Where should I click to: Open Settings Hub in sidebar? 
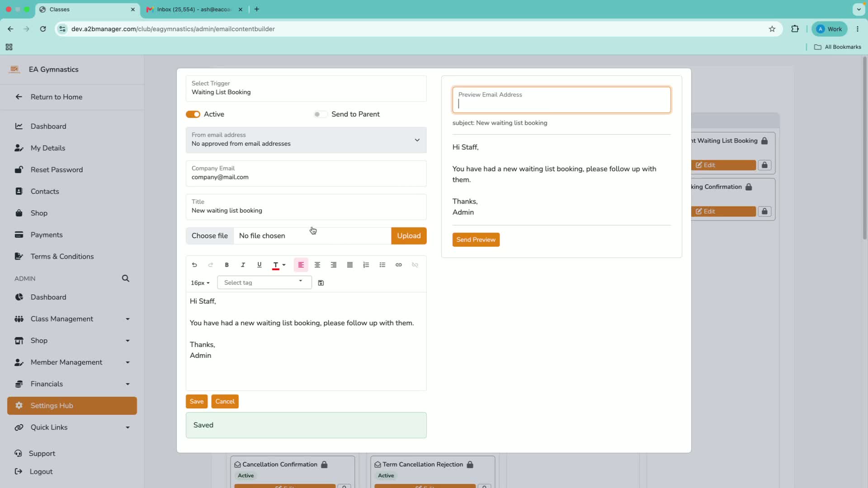72,406
